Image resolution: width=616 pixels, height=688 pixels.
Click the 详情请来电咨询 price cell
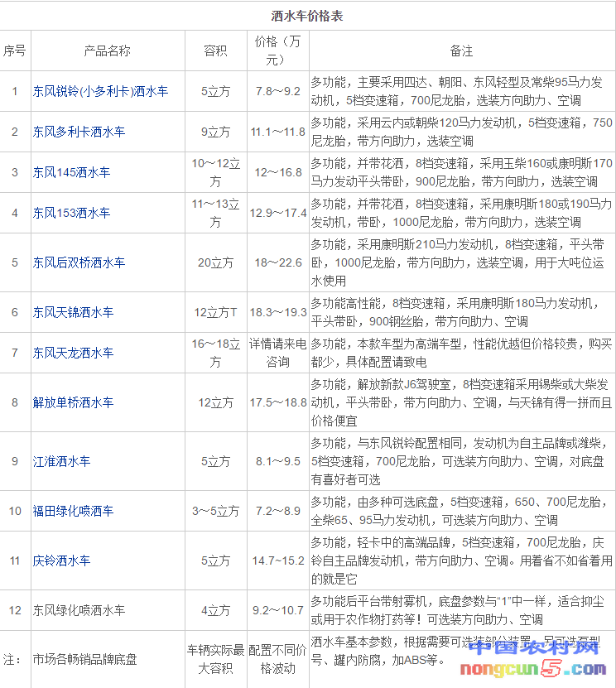[277, 353]
